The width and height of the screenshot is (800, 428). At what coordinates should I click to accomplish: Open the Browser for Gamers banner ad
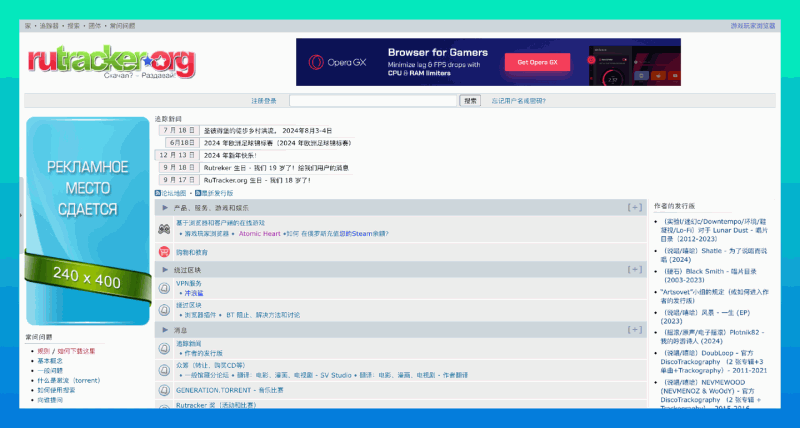[488, 62]
